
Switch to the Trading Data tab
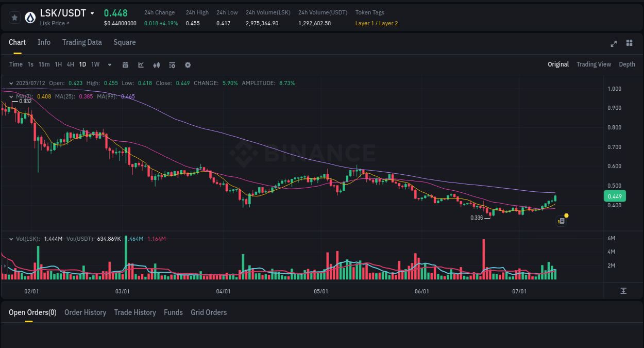[82, 42]
